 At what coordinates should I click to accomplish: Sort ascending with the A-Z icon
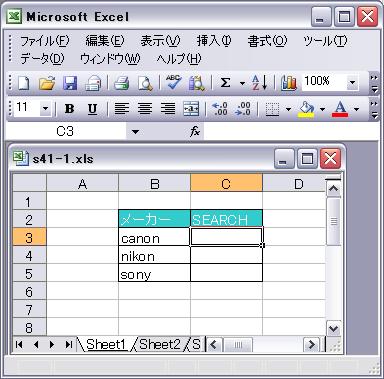(x=259, y=83)
